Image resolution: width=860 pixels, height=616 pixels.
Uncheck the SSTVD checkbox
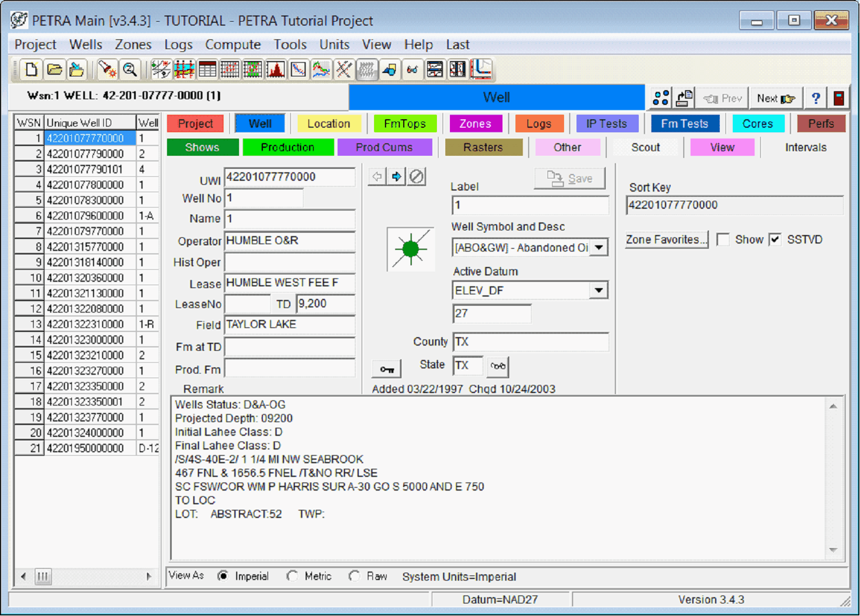(775, 240)
